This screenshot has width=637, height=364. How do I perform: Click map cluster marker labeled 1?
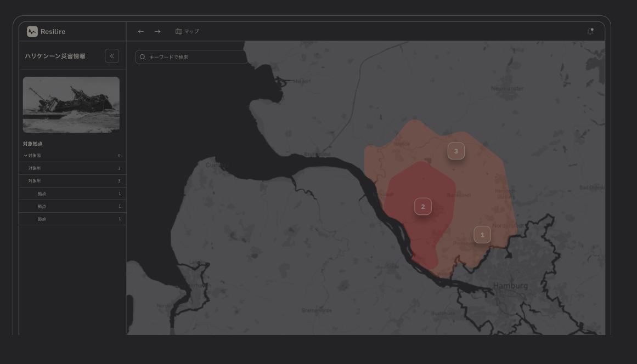coord(482,235)
